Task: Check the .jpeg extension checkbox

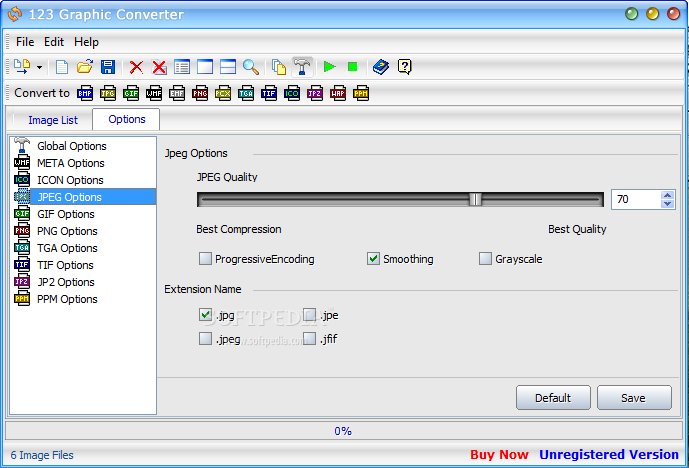Action: point(205,338)
